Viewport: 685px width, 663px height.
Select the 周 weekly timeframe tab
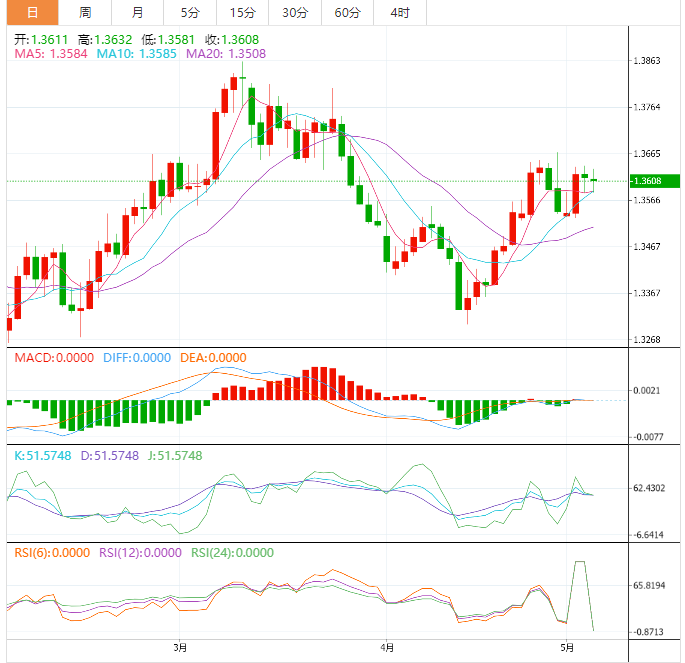coord(85,13)
